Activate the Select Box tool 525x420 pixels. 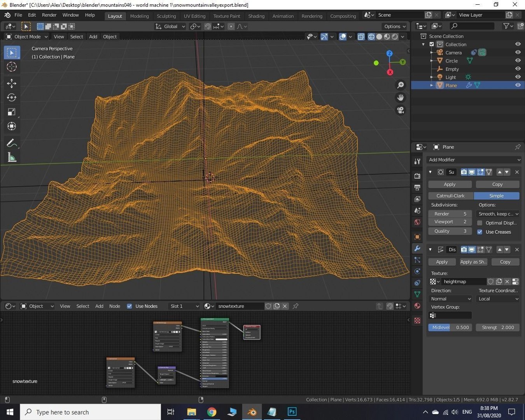(12, 52)
